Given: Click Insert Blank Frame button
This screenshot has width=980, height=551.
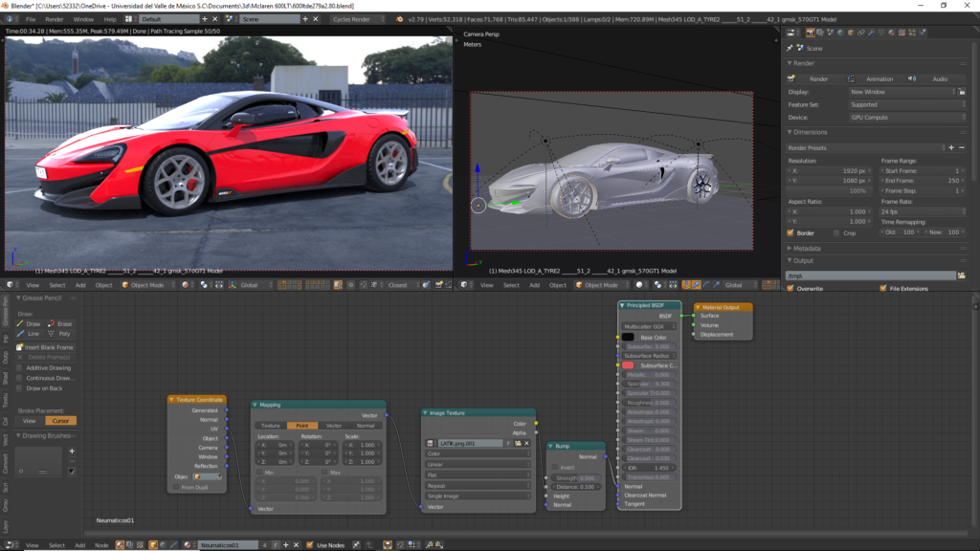Looking at the screenshot, I should [x=46, y=346].
